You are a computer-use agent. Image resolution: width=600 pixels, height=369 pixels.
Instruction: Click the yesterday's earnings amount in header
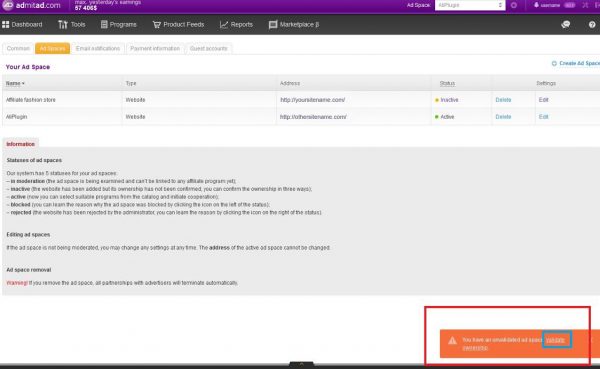tap(86, 8)
